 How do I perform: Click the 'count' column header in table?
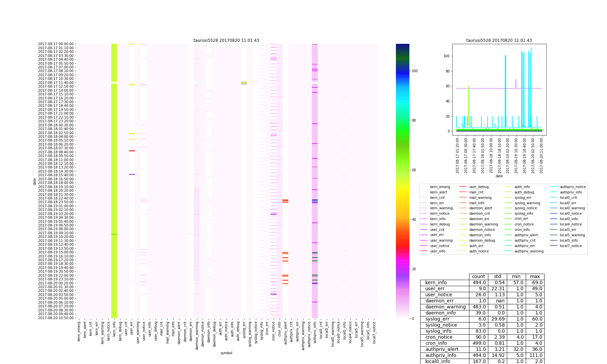pos(478,277)
